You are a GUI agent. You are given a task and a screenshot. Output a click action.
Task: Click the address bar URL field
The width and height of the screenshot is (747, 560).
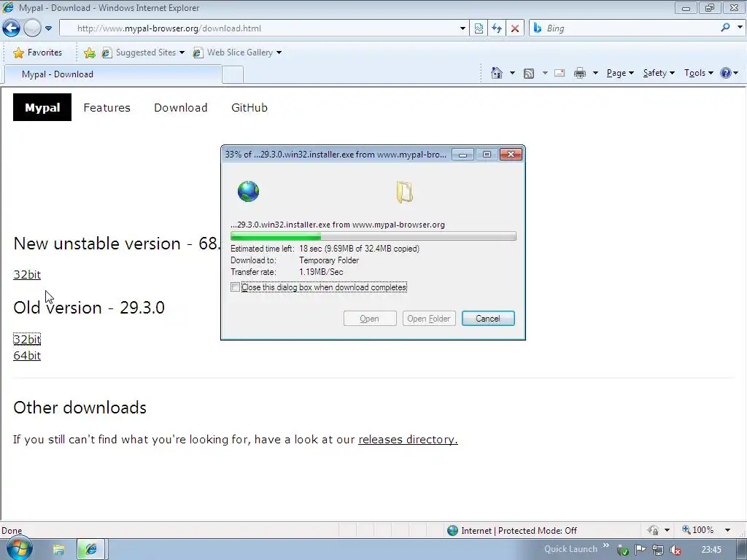tap(264, 28)
